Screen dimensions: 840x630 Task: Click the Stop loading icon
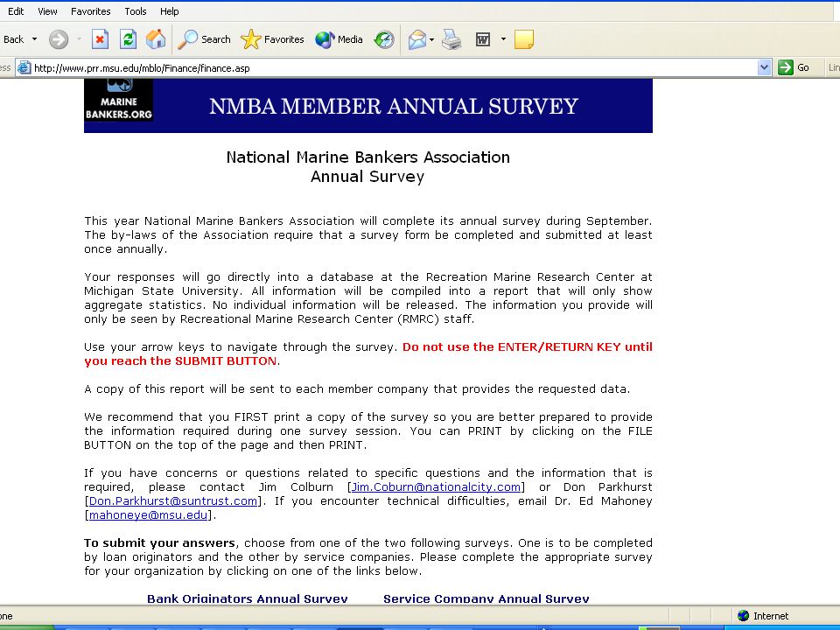[x=100, y=39]
